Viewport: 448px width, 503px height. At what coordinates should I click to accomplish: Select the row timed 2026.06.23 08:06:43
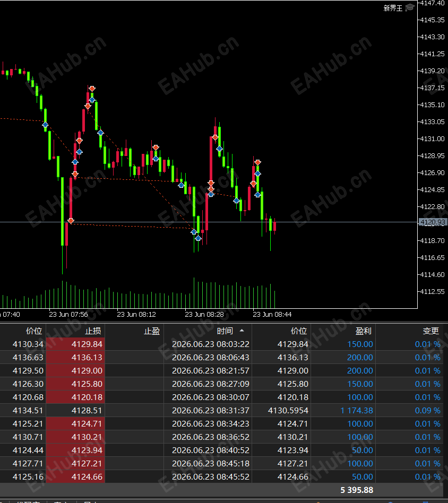tap(221, 358)
